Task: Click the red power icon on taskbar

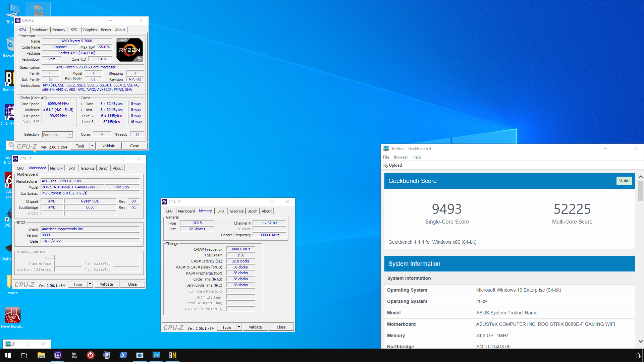Action: coord(91,355)
